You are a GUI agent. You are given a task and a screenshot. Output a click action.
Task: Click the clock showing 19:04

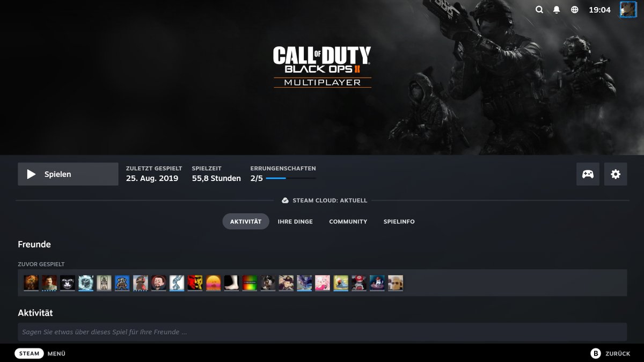pyautogui.click(x=599, y=10)
